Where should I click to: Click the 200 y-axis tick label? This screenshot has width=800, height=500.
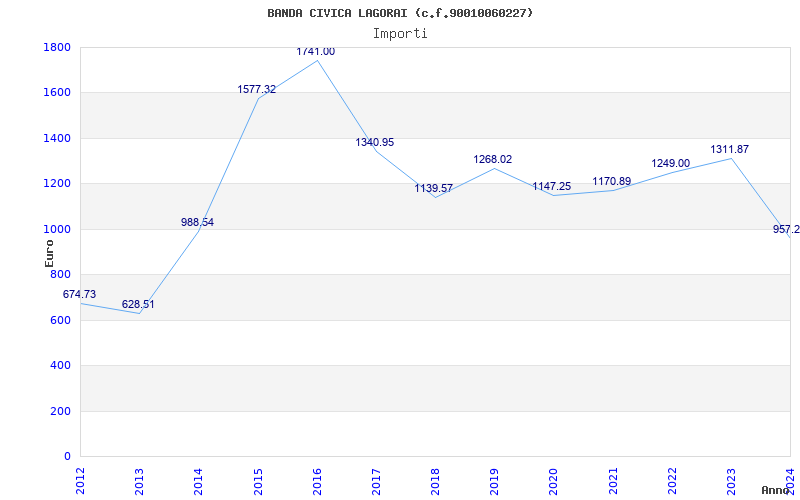click(x=60, y=412)
